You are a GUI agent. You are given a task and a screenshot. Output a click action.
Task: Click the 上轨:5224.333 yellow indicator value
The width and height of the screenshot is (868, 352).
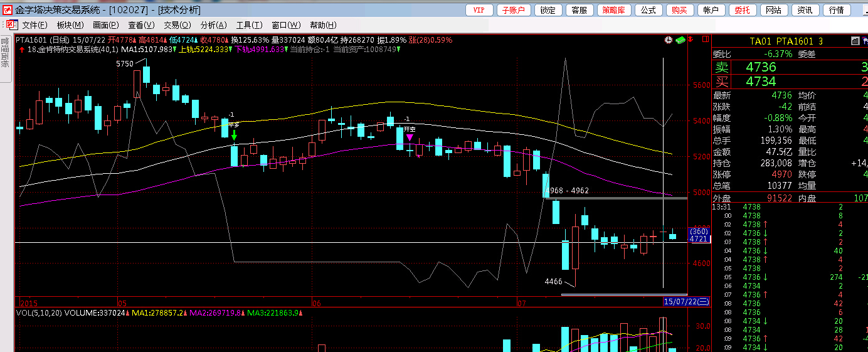pyautogui.click(x=204, y=49)
